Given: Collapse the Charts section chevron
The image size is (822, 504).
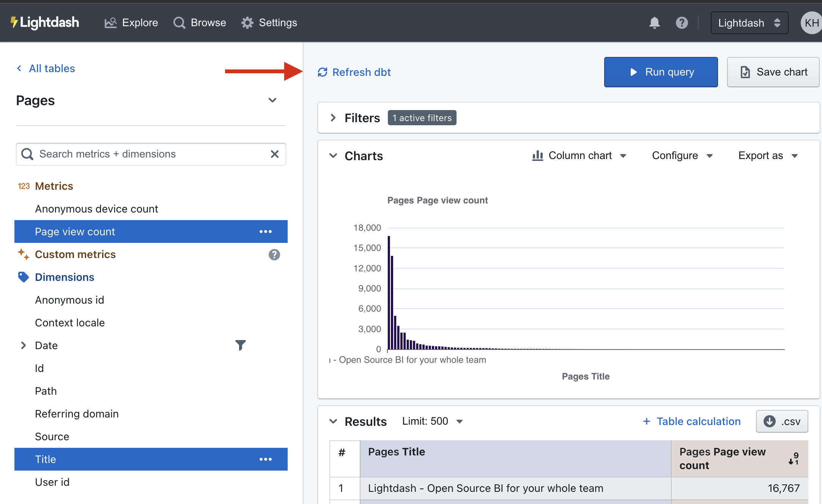Looking at the screenshot, I should click(334, 156).
